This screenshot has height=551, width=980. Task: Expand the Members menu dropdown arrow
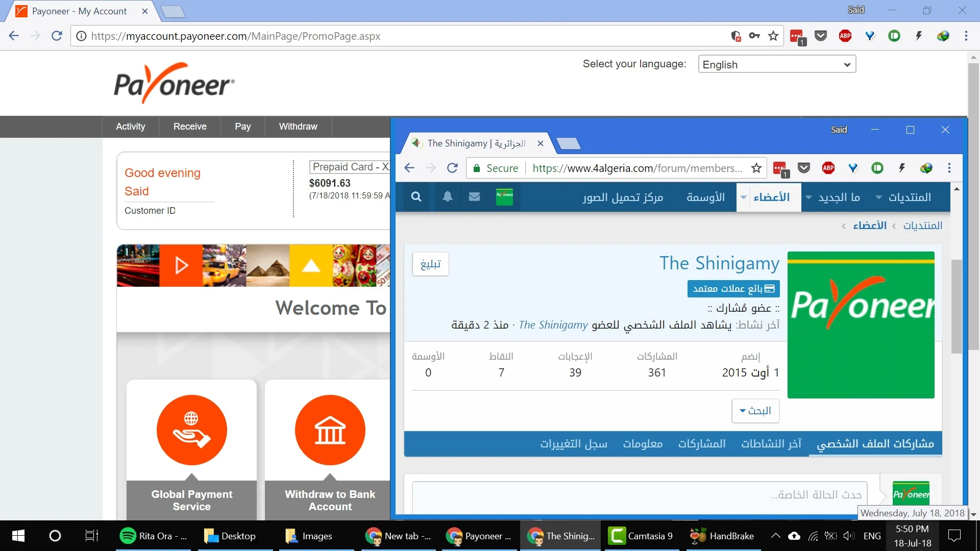(744, 197)
